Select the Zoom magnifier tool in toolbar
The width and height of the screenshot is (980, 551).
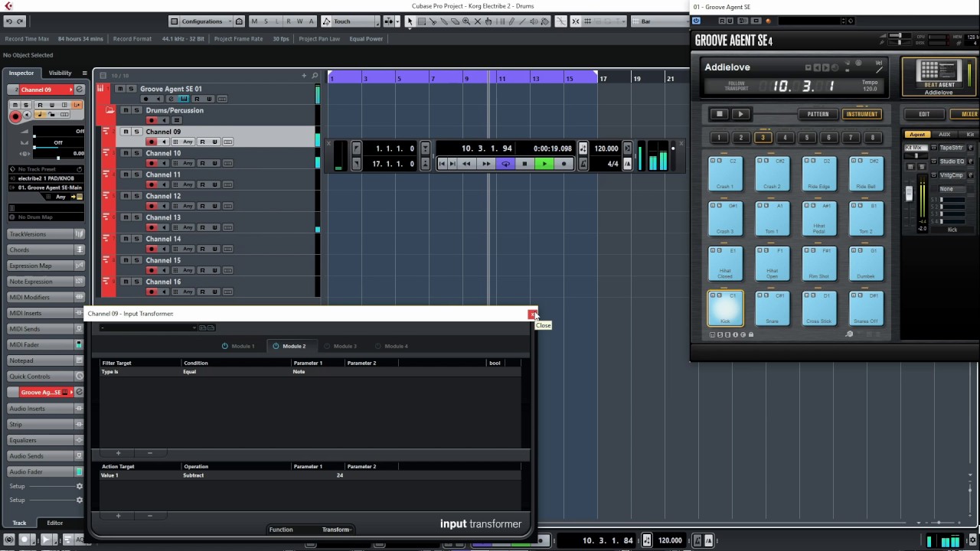[x=466, y=21]
